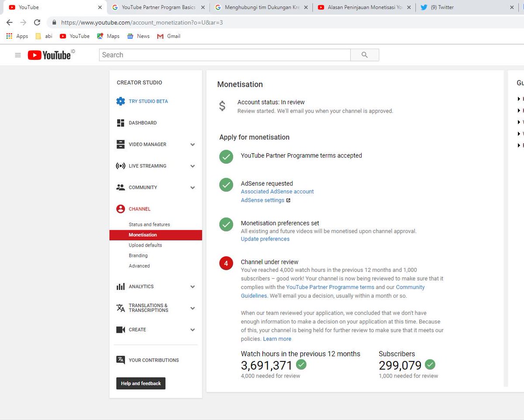Click the Dashboard icon
The height and width of the screenshot is (420, 524).
pyautogui.click(x=121, y=123)
